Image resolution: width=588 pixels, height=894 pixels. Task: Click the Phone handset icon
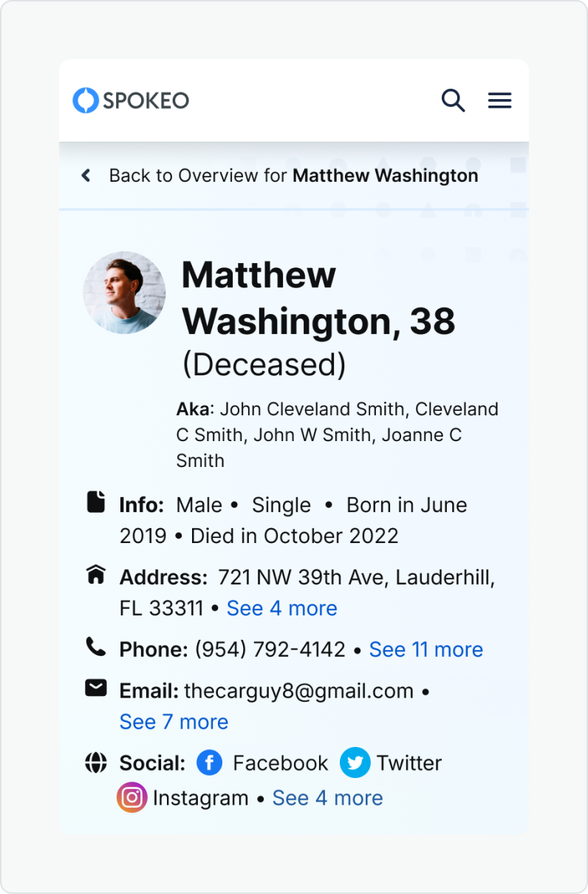(96, 647)
